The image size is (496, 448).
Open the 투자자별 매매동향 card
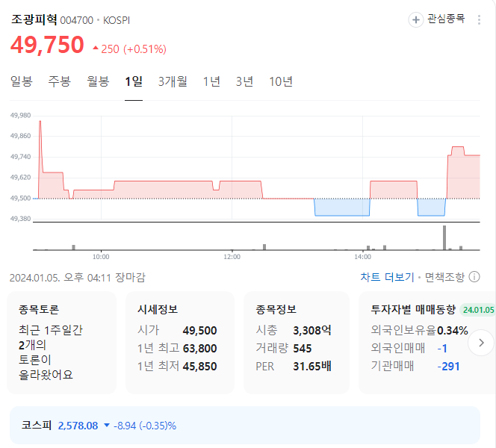(x=427, y=343)
